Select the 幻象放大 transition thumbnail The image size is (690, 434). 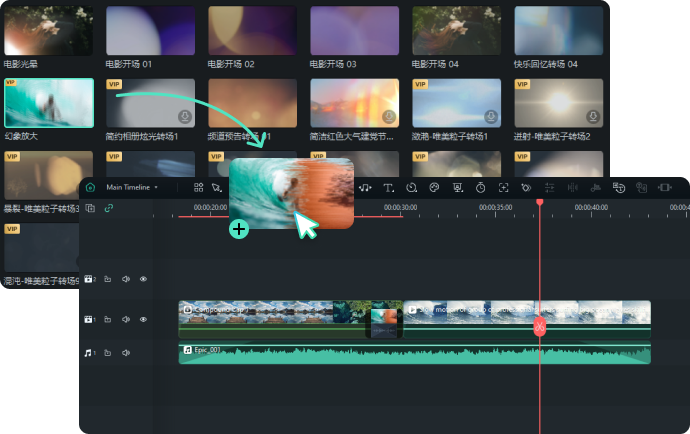pyautogui.click(x=49, y=103)
